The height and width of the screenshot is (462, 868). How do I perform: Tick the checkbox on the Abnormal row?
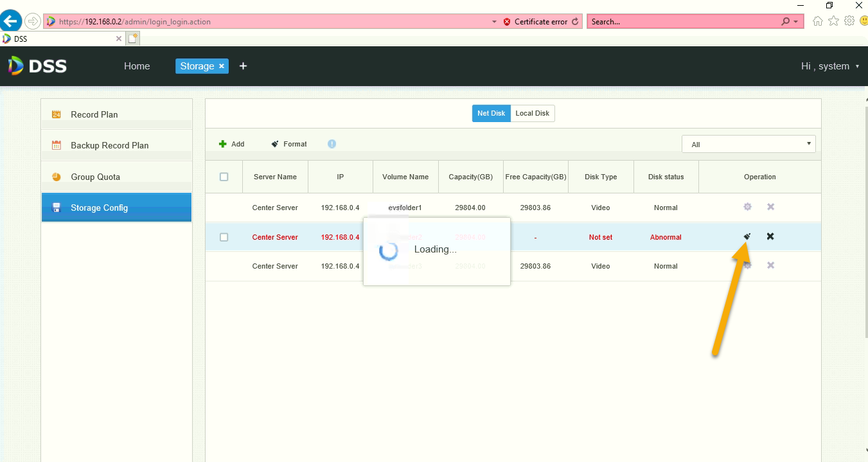(224, 237)
